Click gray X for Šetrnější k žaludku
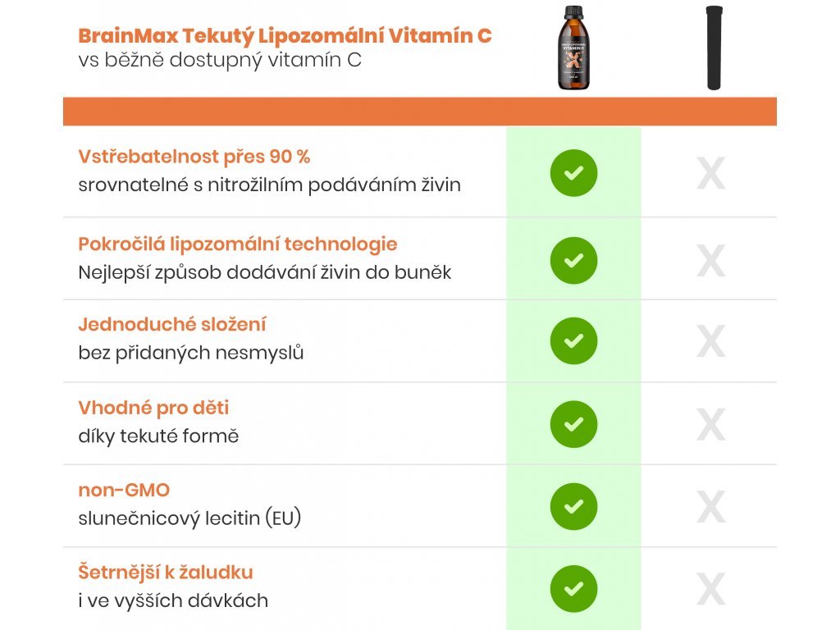 tap(711, 590)
